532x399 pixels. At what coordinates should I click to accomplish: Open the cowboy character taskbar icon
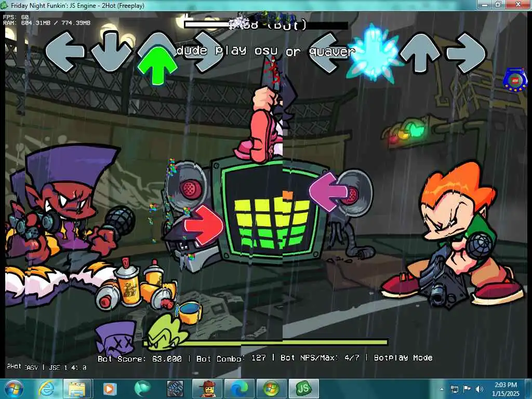207,389
